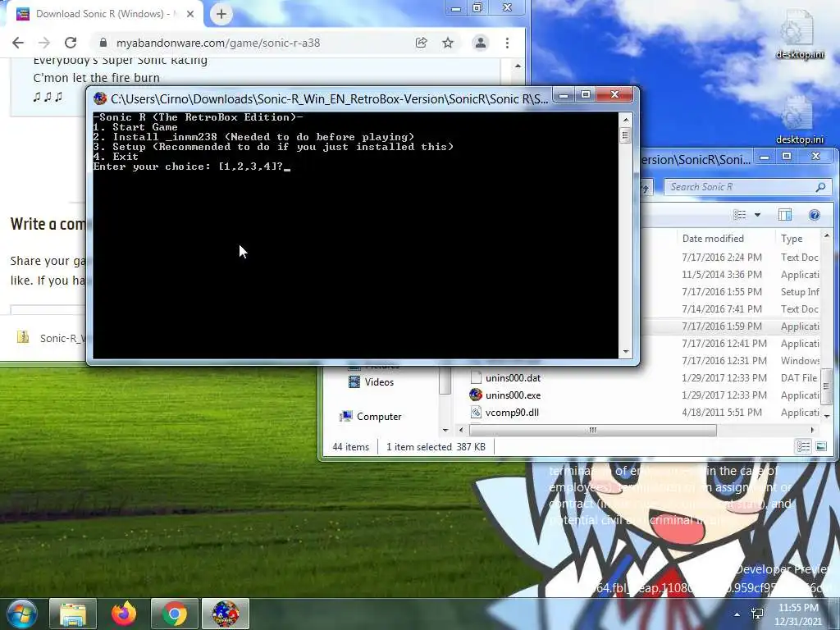This screenshot has height=630, width=840.
Task: Close the Download Sonic R tab
Action: (190, 14)
